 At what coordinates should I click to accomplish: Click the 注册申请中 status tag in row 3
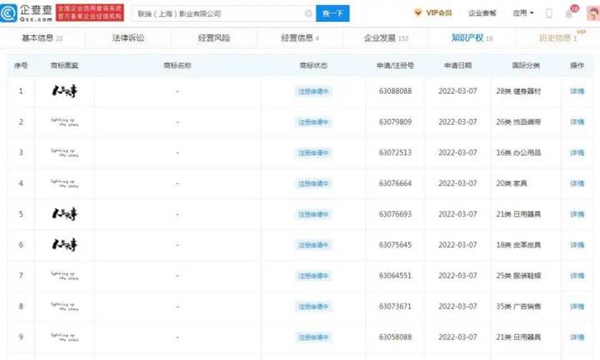coord(313,153)
